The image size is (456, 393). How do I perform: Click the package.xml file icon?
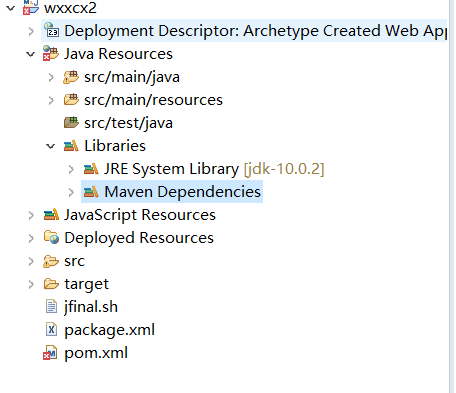[51, 330]
